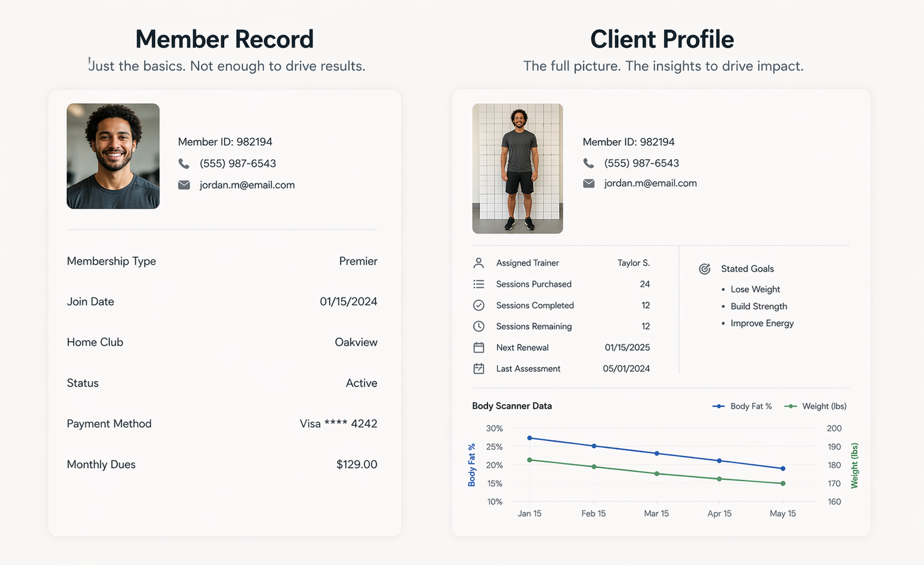The width and height of the screenshot is (924, 565).
Task: Open the full-body photo in Client Profile
Action: 517,168
